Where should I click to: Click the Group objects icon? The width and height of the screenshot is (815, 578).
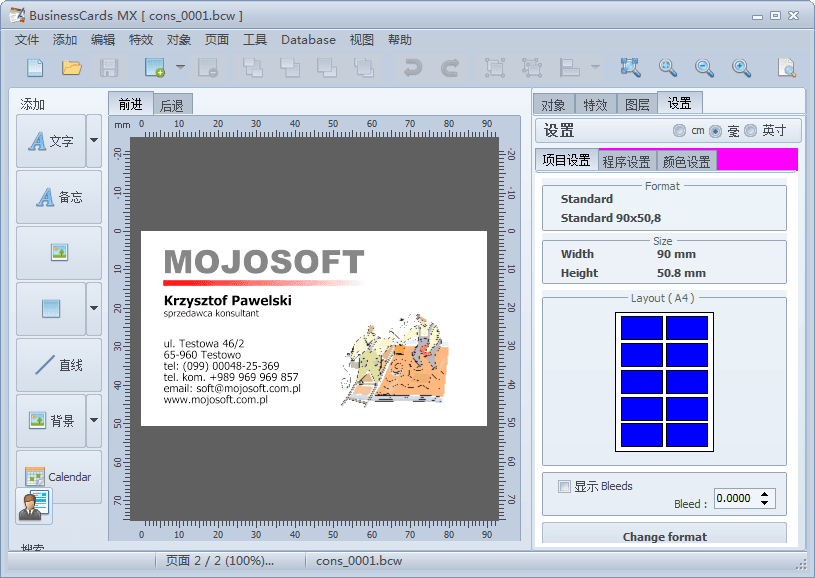495,68
